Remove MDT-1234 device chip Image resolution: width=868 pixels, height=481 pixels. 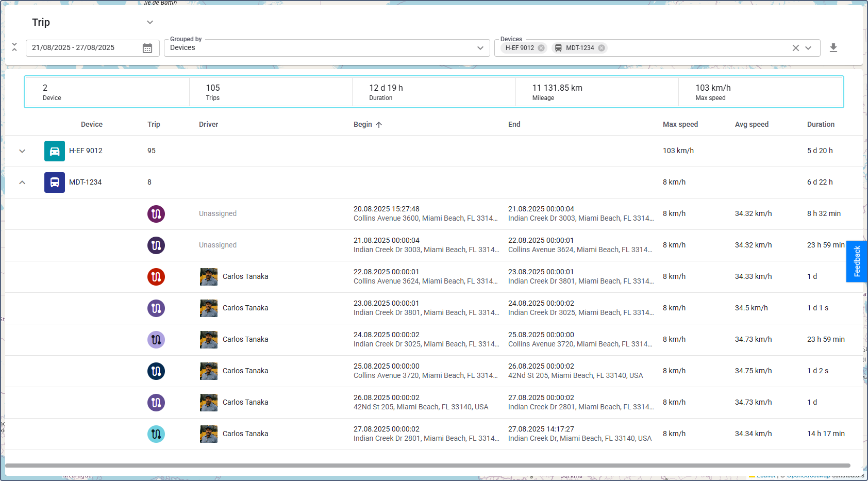tap(602, 48)
